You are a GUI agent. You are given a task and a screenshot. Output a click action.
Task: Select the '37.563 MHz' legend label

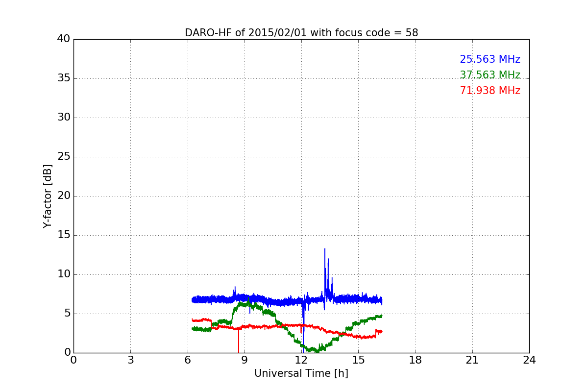pyautogui.click(x=490, y=75)
